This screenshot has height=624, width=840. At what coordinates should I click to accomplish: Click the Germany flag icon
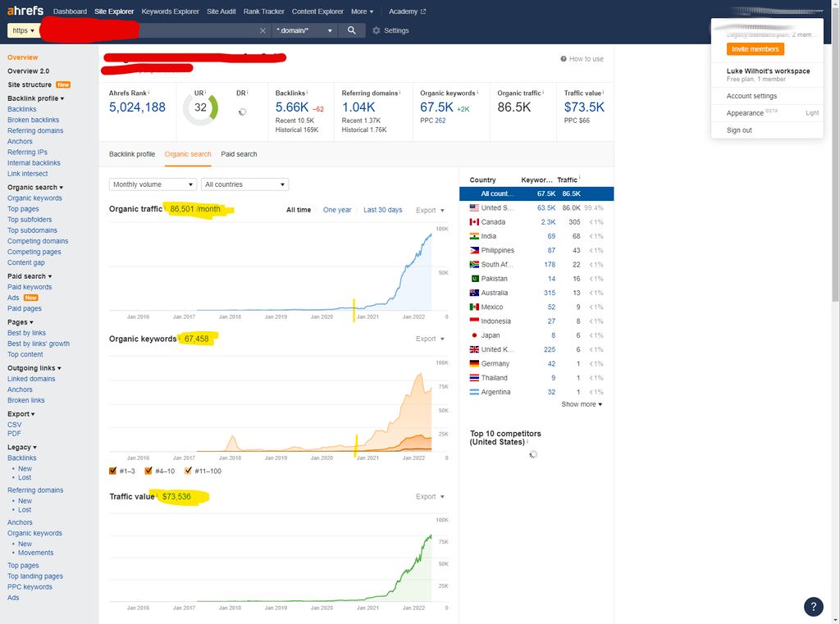[x=474, y=364]
